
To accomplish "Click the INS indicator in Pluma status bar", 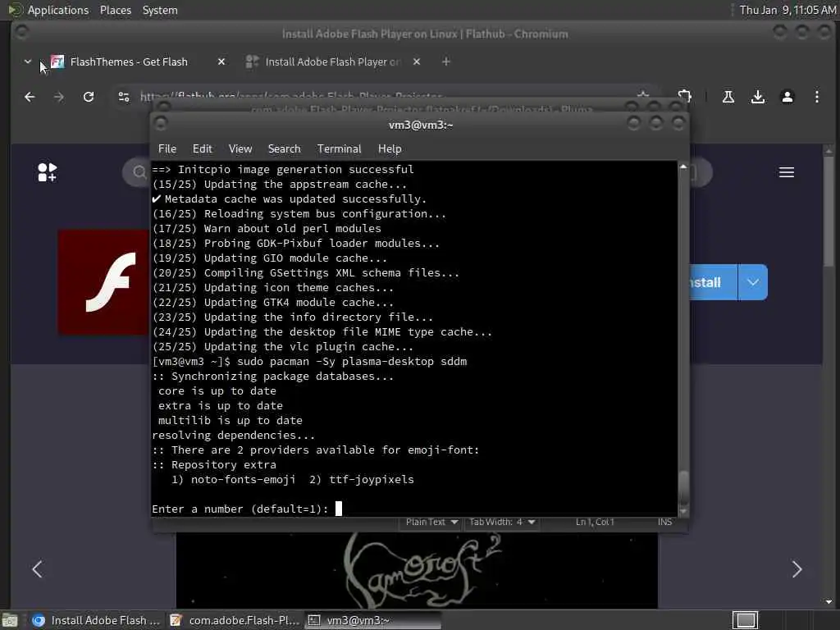I will click(x=664, y=522).
